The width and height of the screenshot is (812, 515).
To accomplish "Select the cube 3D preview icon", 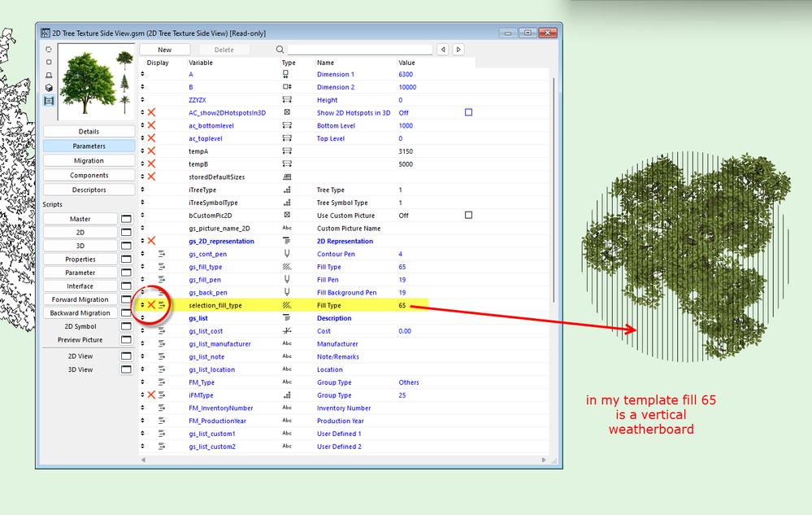I will tap(49, 88).
